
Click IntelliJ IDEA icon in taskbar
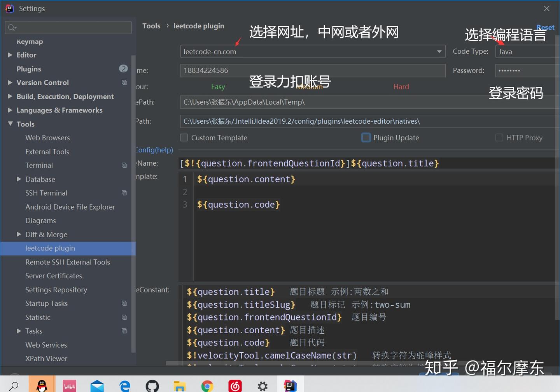tap(290, 385)
